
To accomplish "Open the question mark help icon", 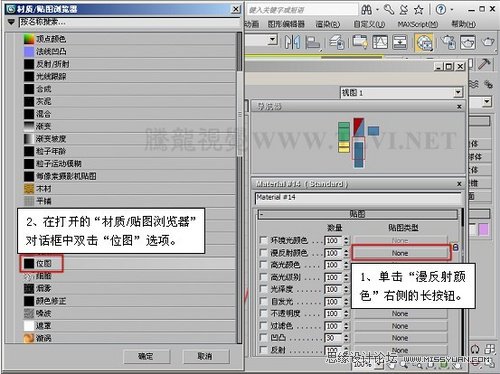I will 441,10.
